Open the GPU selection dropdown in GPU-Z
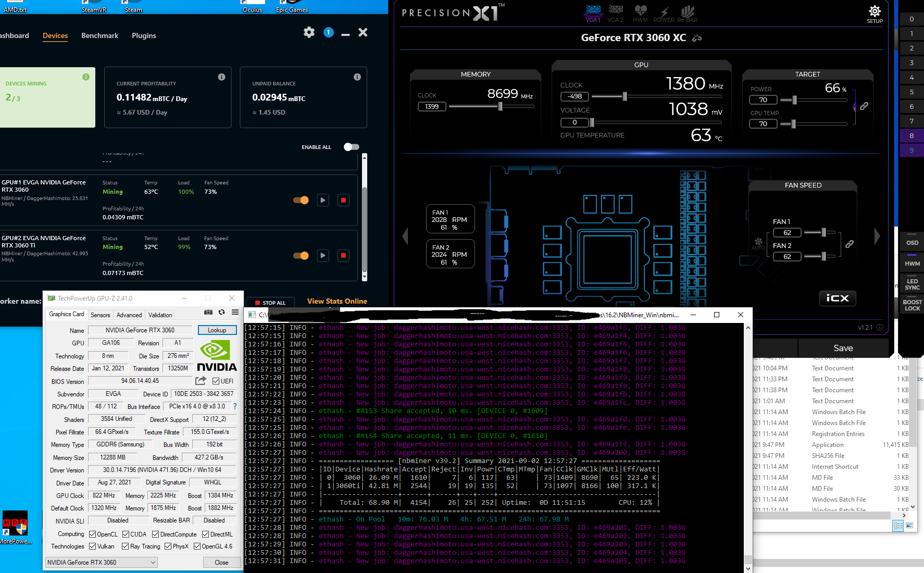Screen dimensions: 924x573 (102, 562)
